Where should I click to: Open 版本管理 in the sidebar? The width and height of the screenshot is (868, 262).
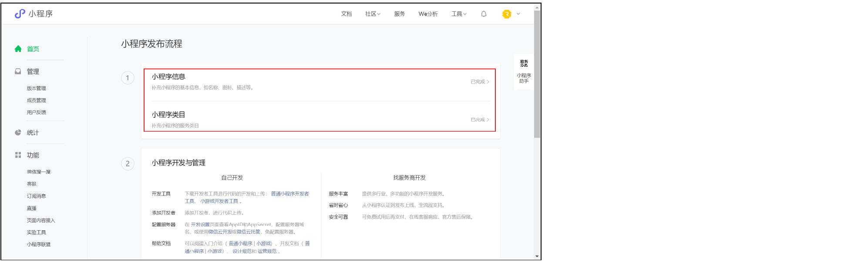(x=37, y=88)
